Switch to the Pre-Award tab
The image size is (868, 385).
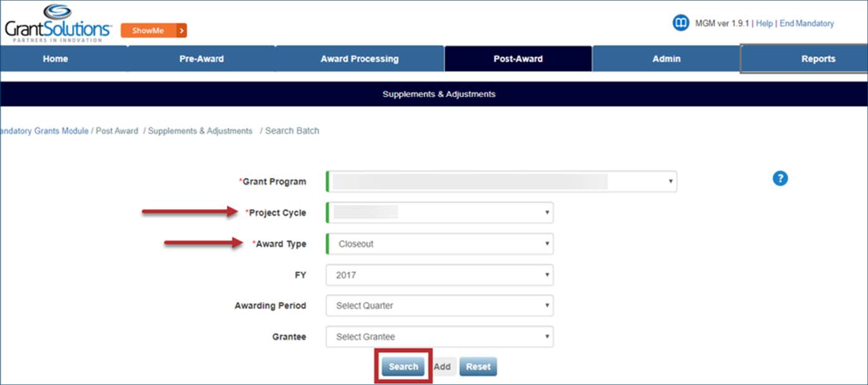pos(201,59)
